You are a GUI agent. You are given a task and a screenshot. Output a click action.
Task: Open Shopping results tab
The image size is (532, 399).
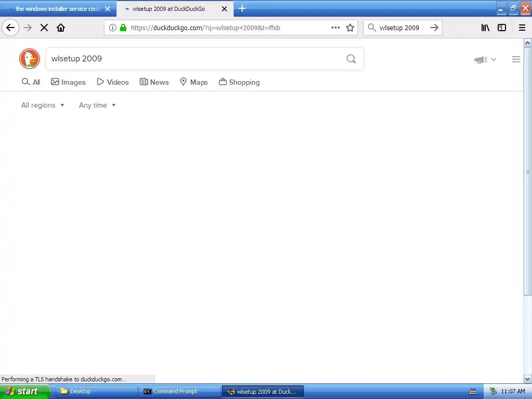click(x=239, y=82)
